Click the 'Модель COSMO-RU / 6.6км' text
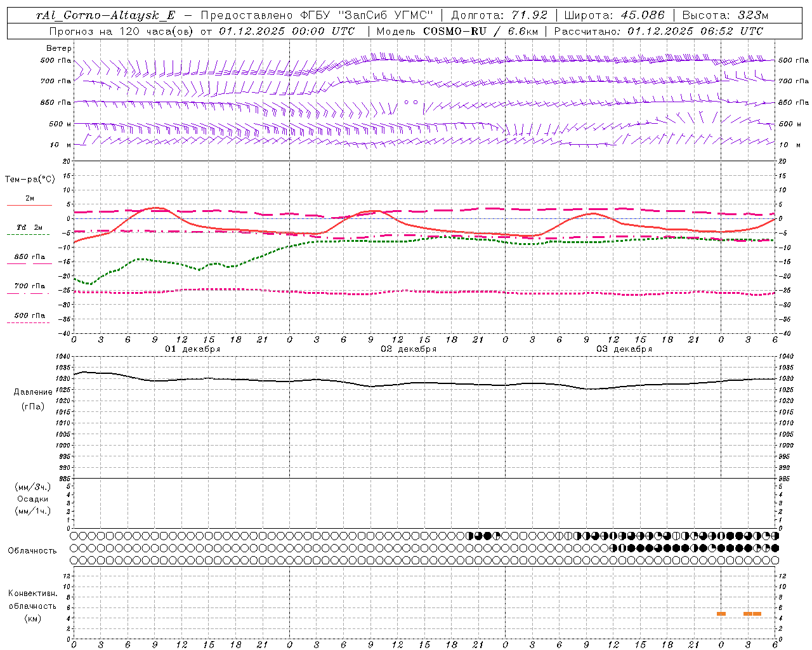 tap(457, 31)
